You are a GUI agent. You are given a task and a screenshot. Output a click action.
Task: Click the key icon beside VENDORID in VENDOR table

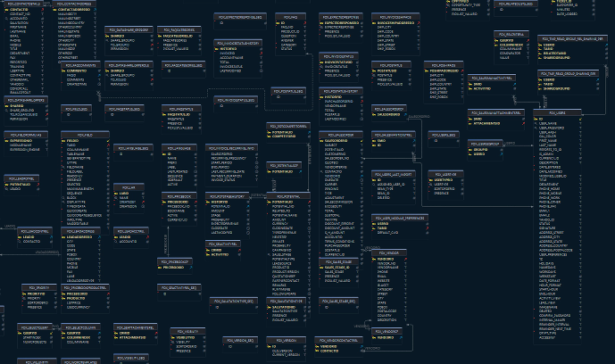coord(374,259)
